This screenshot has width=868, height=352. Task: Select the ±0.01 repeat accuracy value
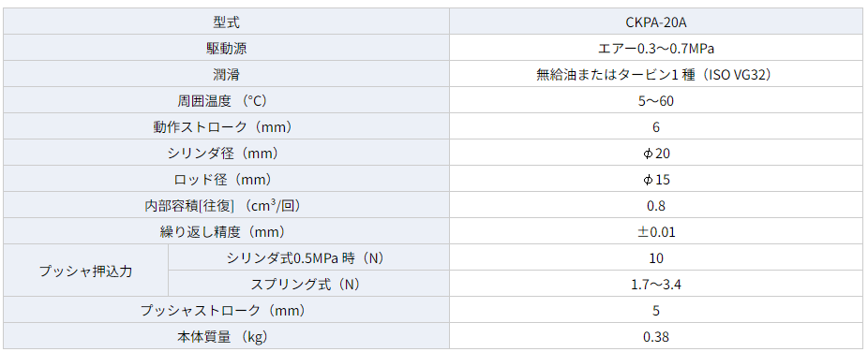click(x=656, y=231)
